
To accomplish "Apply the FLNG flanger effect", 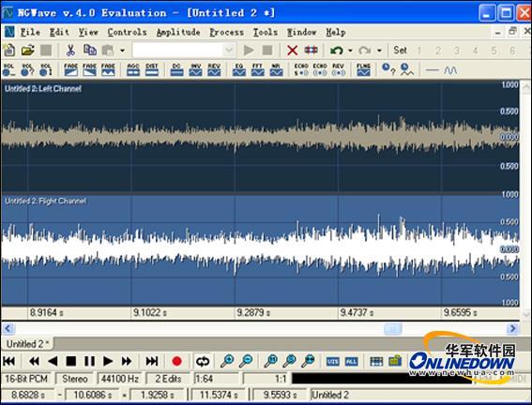I will [363, 69].
